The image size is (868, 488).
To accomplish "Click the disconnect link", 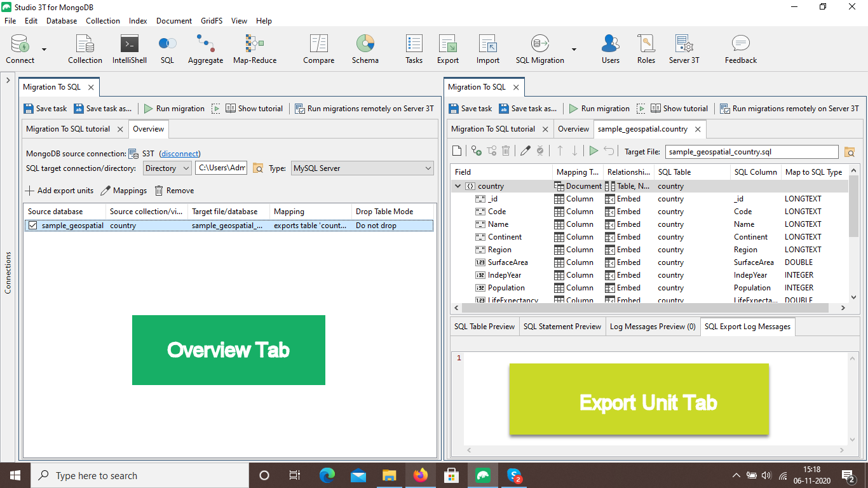I will (x=180, y=154).
